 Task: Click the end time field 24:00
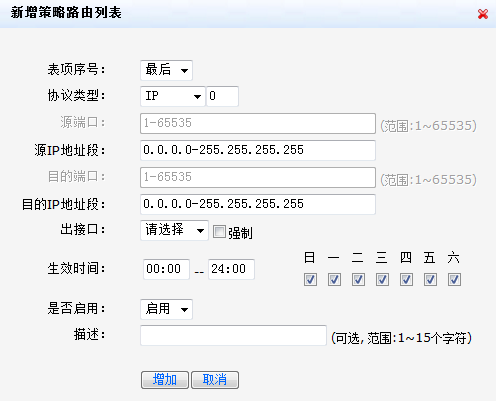tap(231, 269)
